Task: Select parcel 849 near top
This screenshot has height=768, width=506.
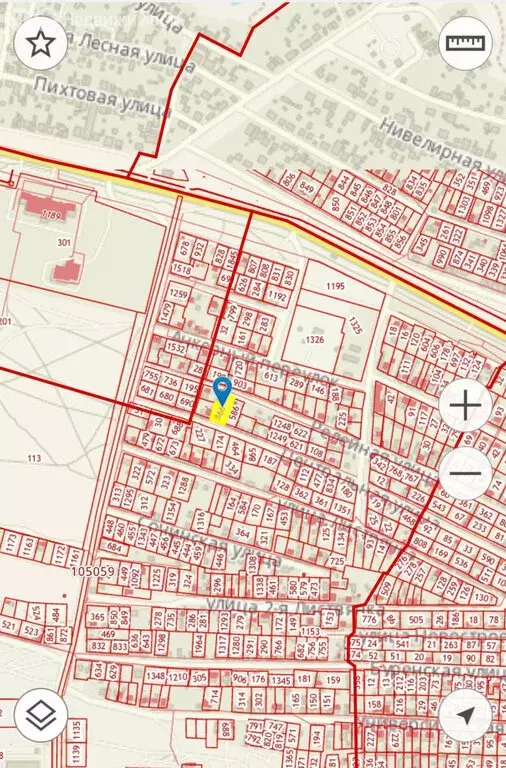Action: (x=307, y=188)
